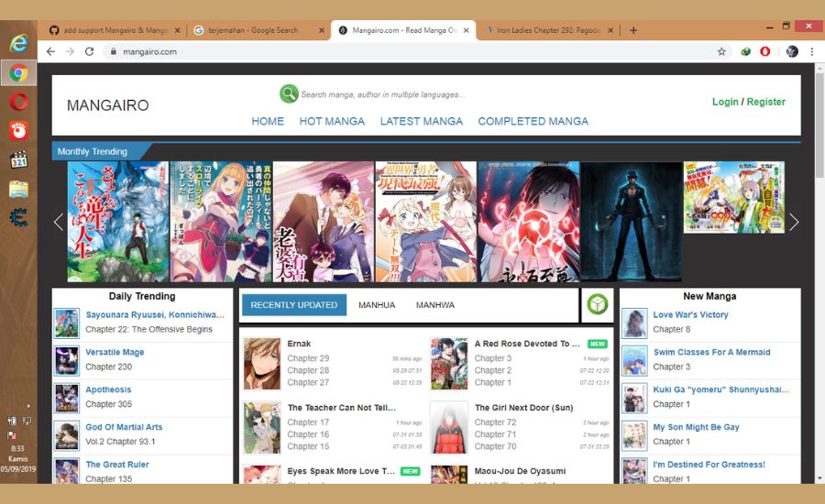The image size is (825, 504).
Task: Click the green extension icon in toolbar
Action: (745, 51)
